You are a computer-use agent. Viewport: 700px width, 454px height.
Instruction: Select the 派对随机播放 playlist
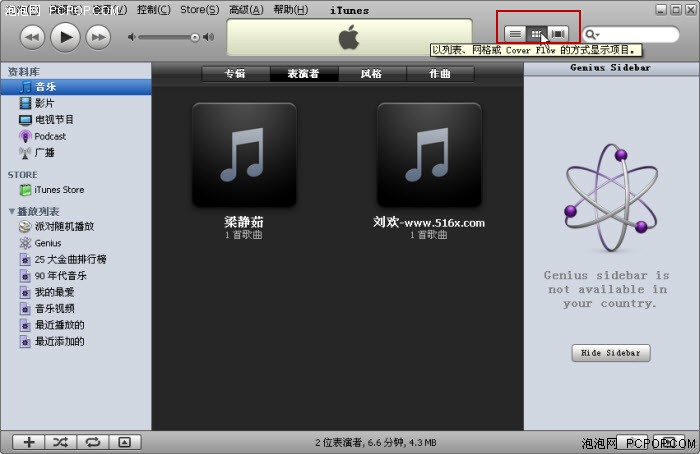click(x=76, y=226)
